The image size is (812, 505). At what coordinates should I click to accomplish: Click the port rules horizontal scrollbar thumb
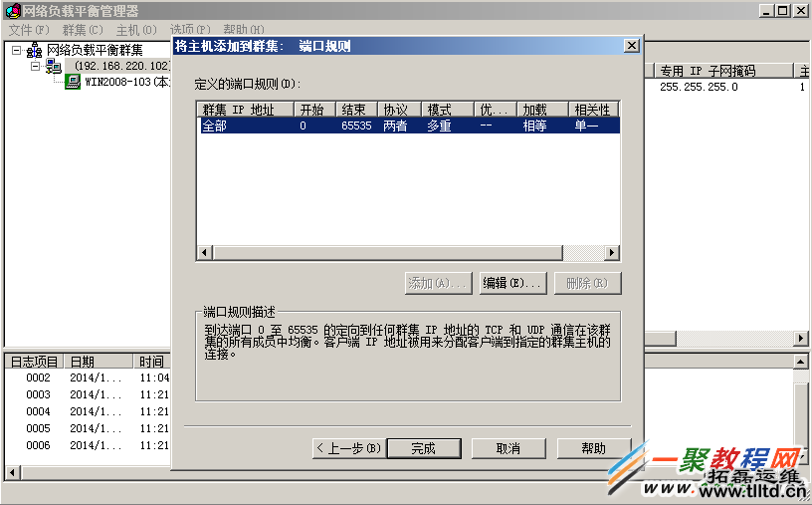pyautogui.click(x=387, y=253)
